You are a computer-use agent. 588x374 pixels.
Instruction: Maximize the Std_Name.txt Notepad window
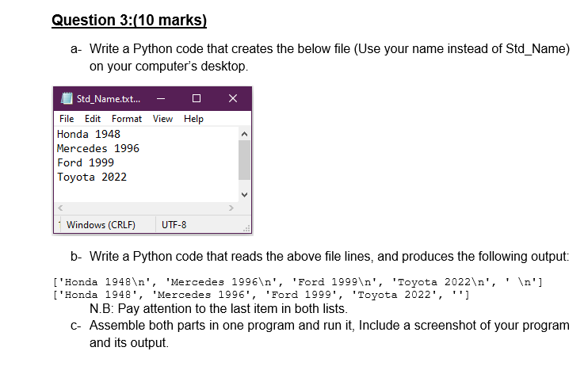[x=197, y=99]
